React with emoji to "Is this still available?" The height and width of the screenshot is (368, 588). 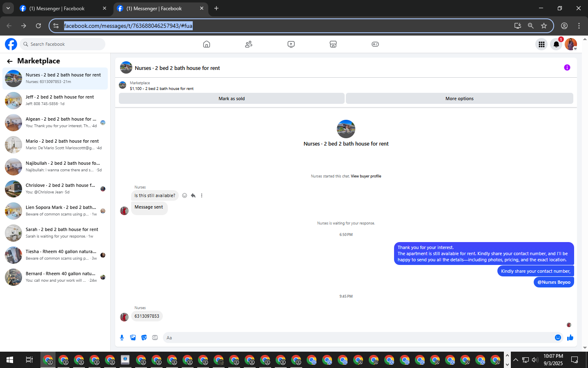click(x=185, y=195)
